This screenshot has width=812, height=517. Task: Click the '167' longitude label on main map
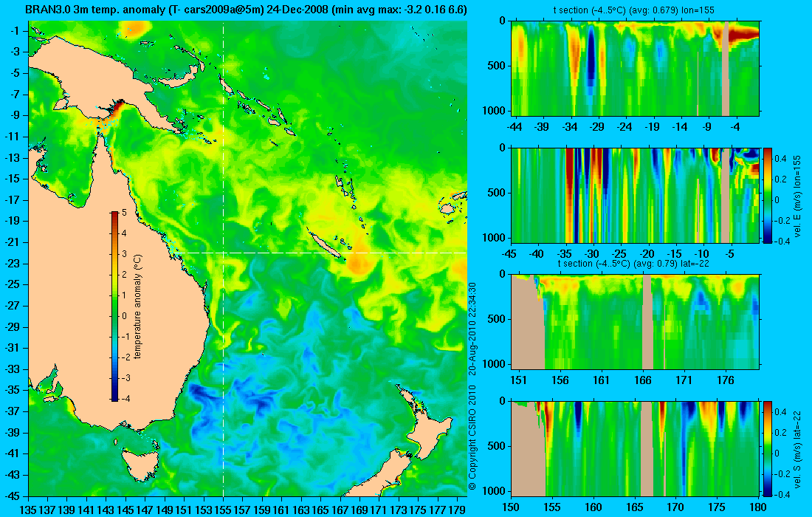click(340, 510)
